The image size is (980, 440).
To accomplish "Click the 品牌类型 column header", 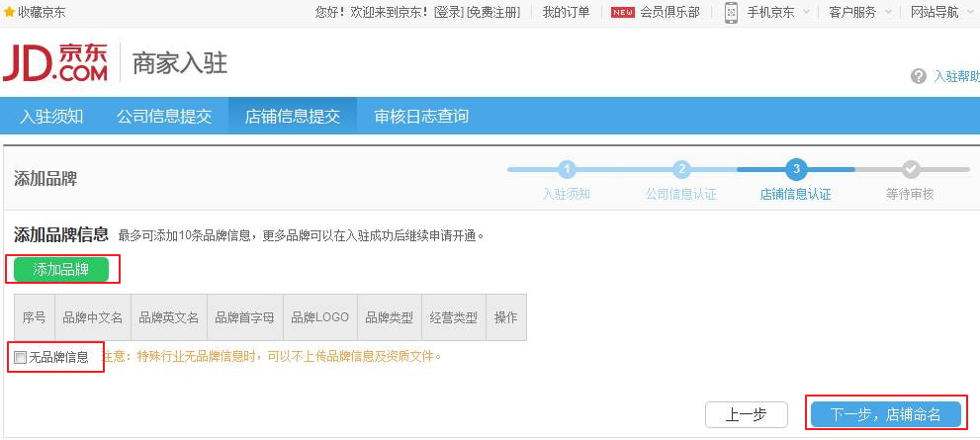I will click(x=390, y=317).
